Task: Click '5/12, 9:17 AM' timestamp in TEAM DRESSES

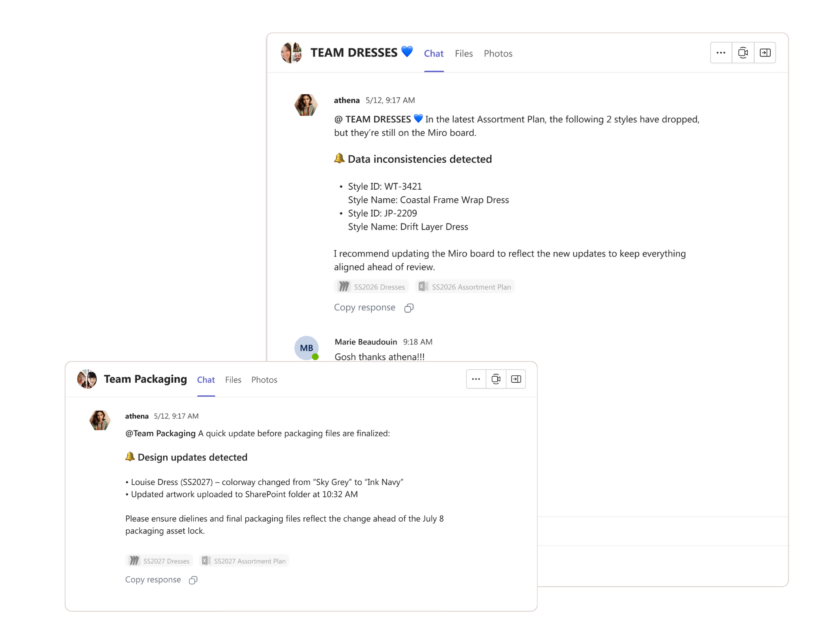Action: 390,100
